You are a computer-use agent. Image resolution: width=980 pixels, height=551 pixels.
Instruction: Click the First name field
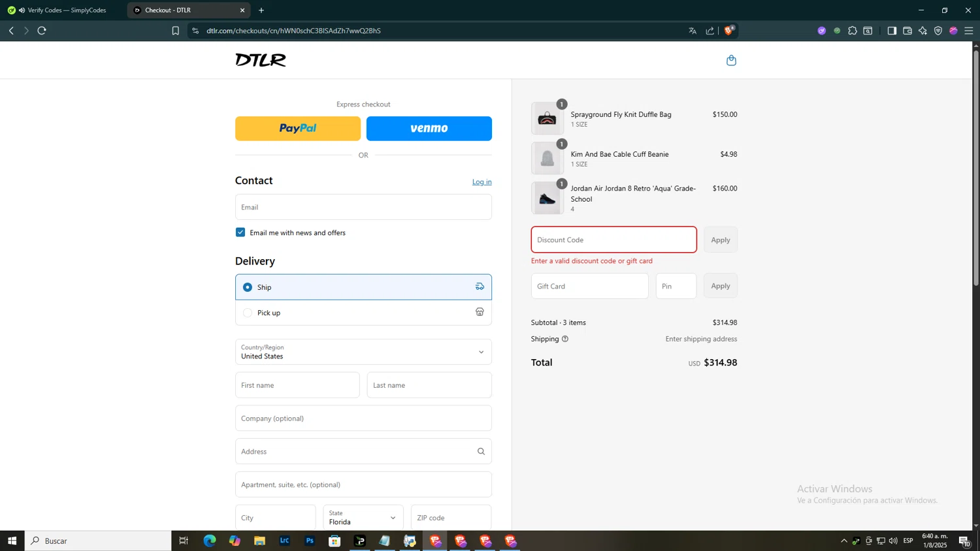297,385
